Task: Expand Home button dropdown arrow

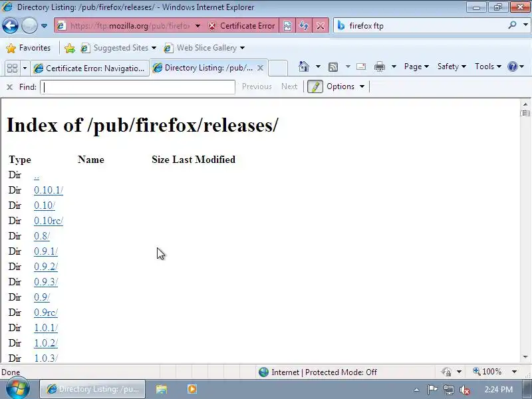Action: pyautogui.click(x=318, y=66)
